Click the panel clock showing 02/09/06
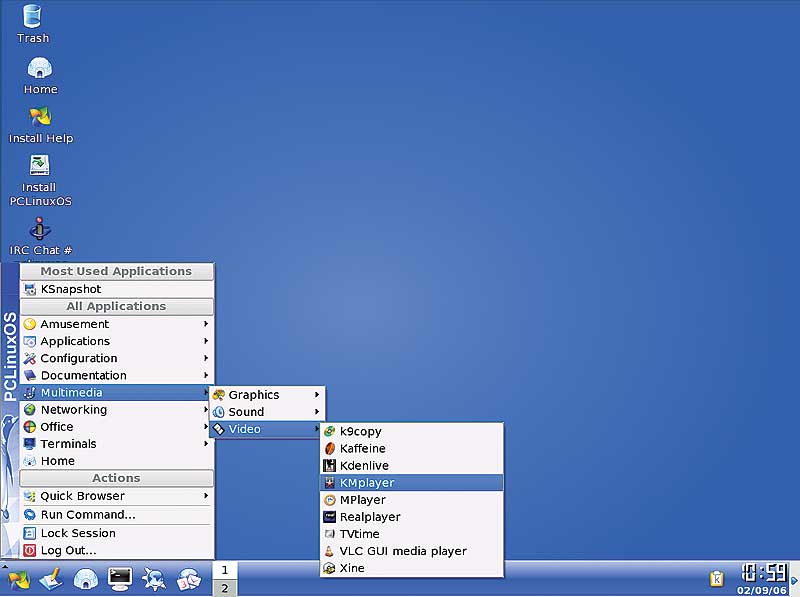 (x=763, y=579)
